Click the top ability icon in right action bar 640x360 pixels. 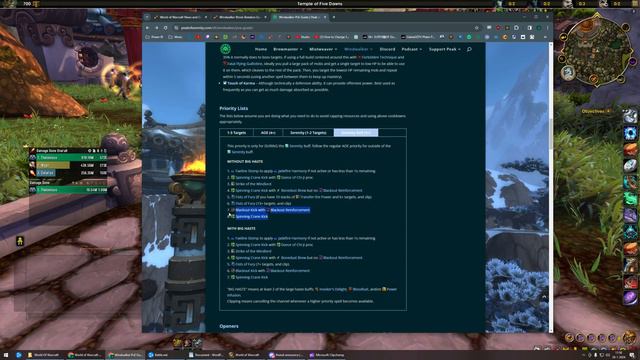tap(630, 116)
